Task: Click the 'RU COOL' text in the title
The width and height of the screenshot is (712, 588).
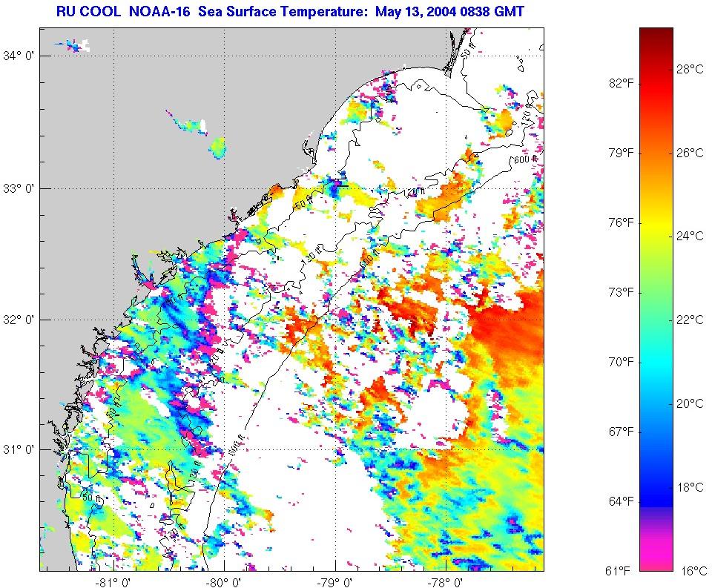Action: (88, 11)
